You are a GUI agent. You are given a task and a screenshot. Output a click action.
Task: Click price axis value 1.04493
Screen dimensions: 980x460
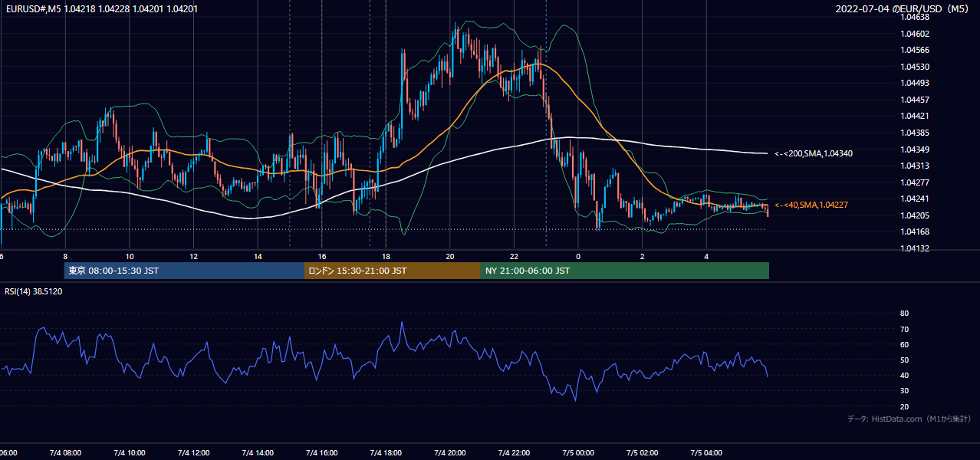point(916,83)
